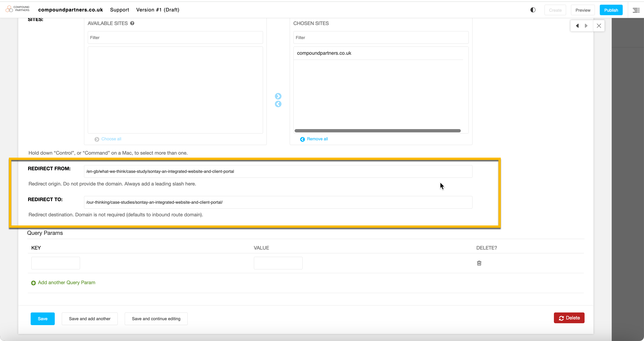Click the previous arrow in modal header

pos(577,26)
